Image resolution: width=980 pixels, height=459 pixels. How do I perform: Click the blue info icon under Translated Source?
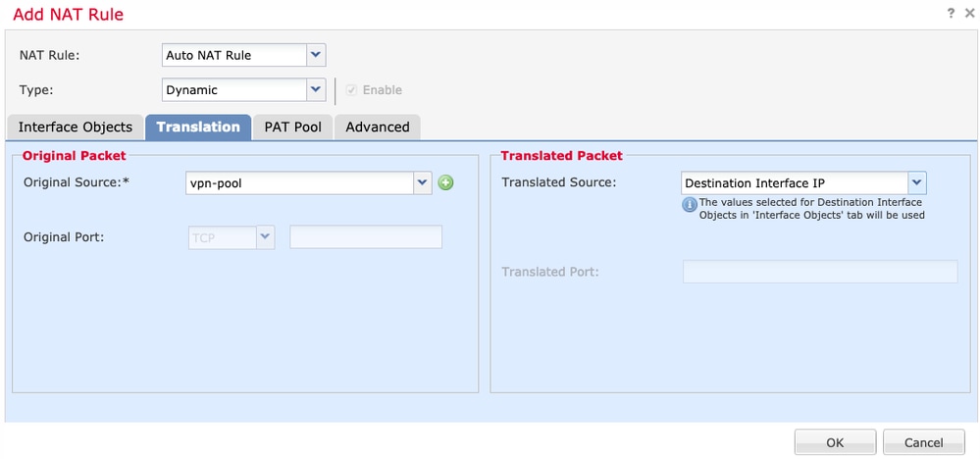pyautogui.click(x=689, y=204)
